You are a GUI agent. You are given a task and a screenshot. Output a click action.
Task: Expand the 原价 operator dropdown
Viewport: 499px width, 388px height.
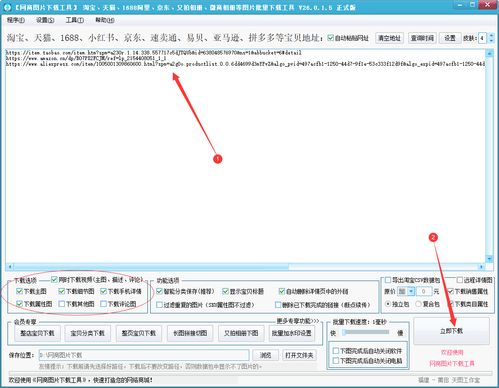(411, 291)
